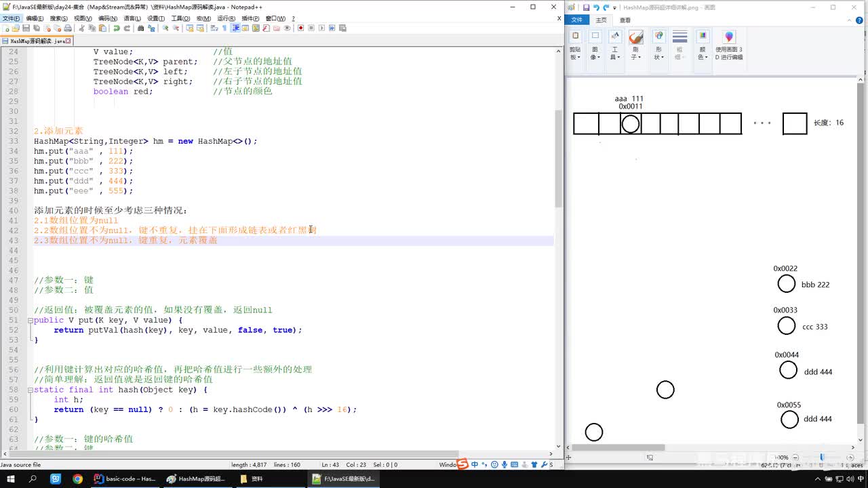Switch to the 查看 tab in Paint
This screenshot has height=488, width=868.
point(625,20)
